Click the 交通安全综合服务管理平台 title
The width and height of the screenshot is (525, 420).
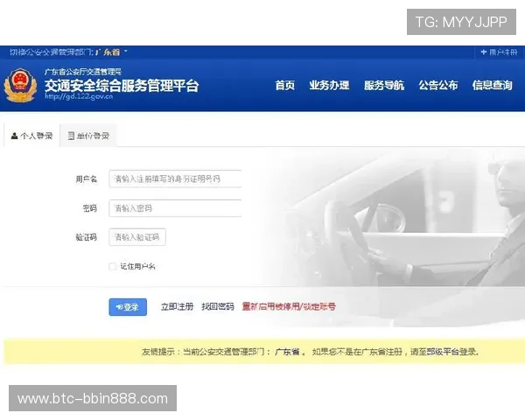(x=122, y=86)
